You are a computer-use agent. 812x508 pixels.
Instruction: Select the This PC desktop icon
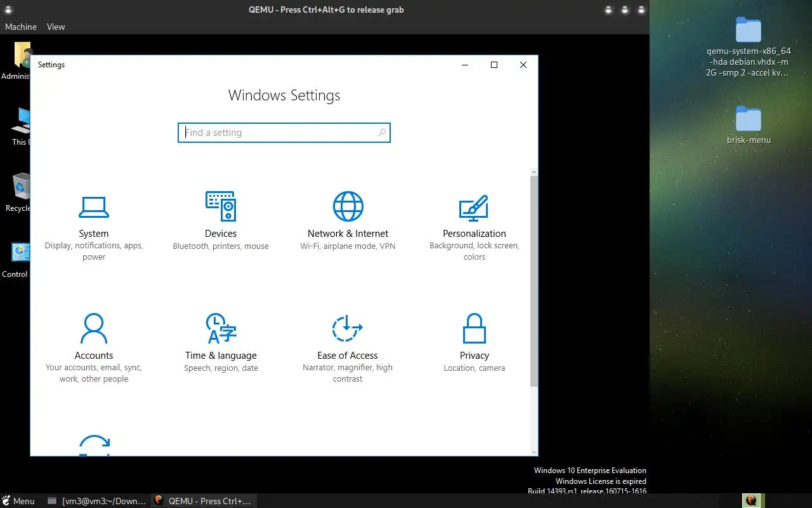pos(21,127)
